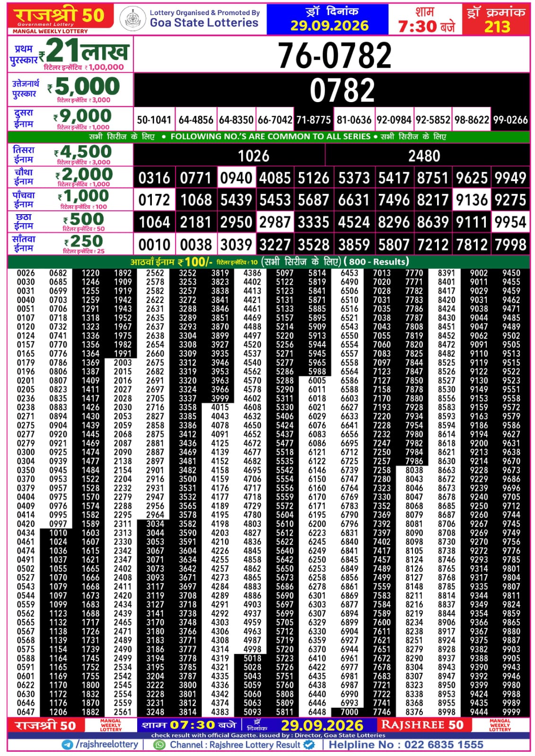
Task: Click sixth prize number 9954
Action: [510, 222]
